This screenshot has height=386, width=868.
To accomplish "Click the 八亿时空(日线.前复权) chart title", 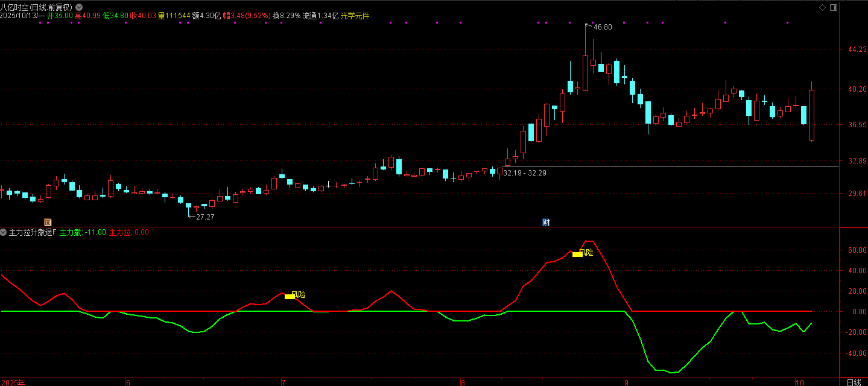I will [x=36, y=7].
